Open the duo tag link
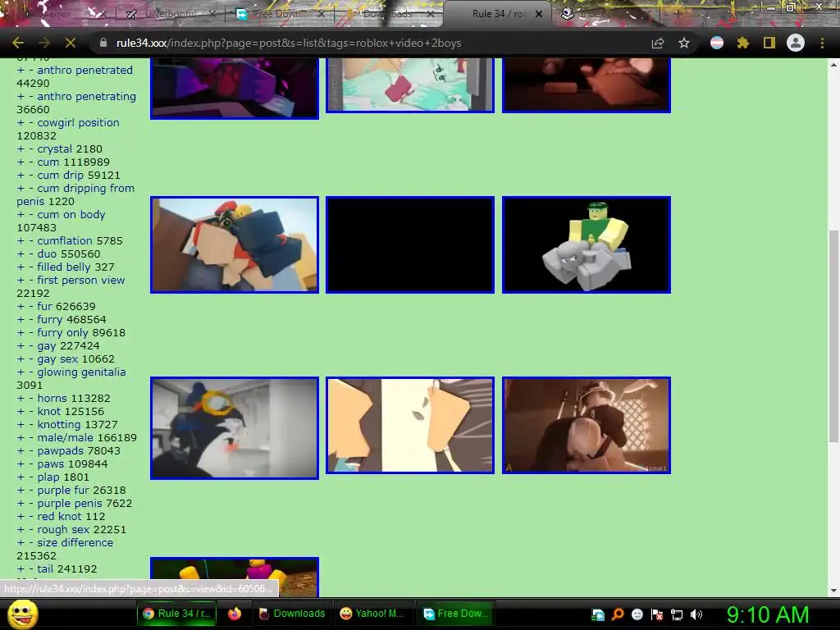 (46, 254)
